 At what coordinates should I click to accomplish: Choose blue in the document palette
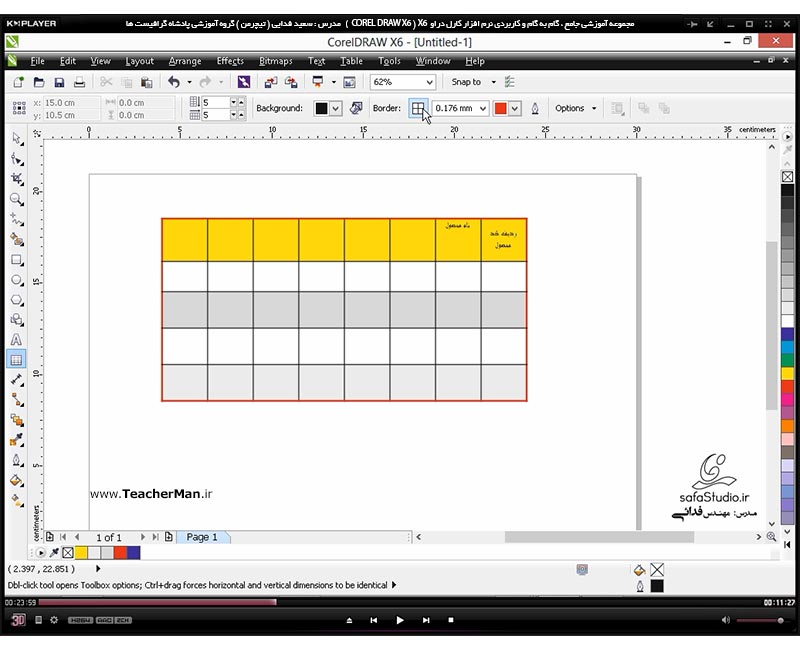click(134, 553)
